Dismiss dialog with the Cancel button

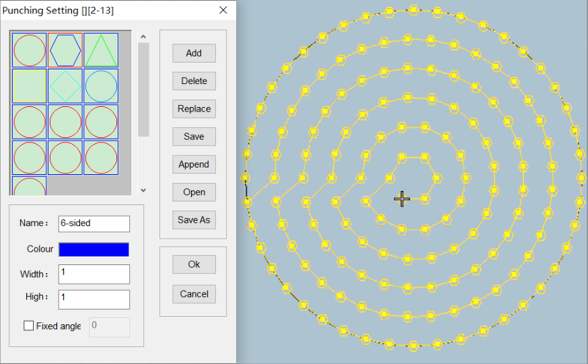pos(194,294)
